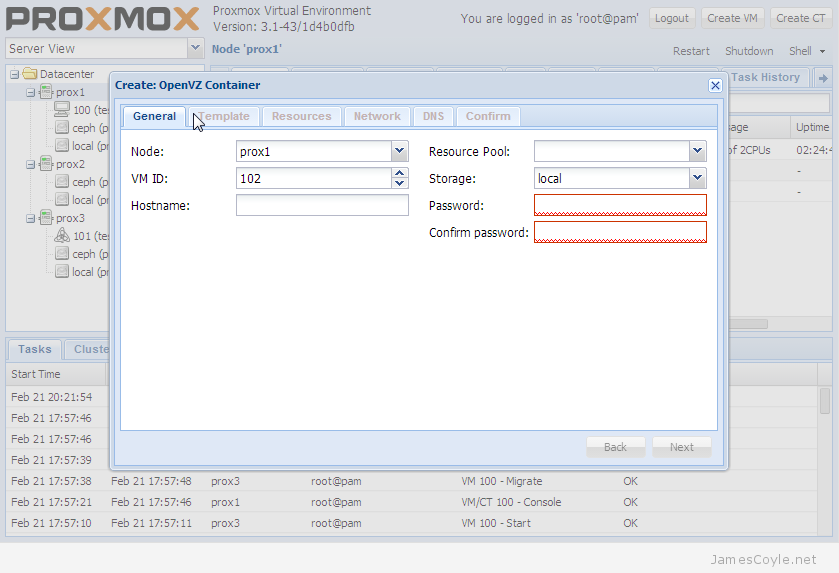The width and height of the screenshot is (839, 573).
Task: Open the Task History tab
Action: pos(765,78)
